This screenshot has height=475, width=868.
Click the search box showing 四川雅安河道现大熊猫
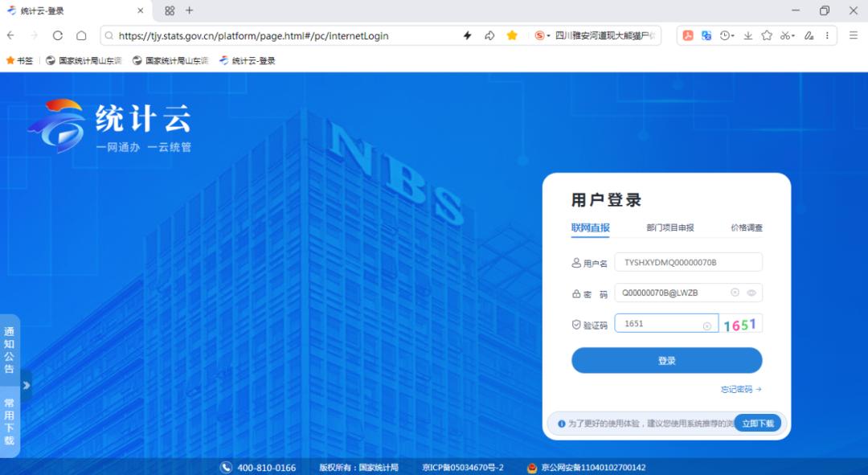pos(605,35)
